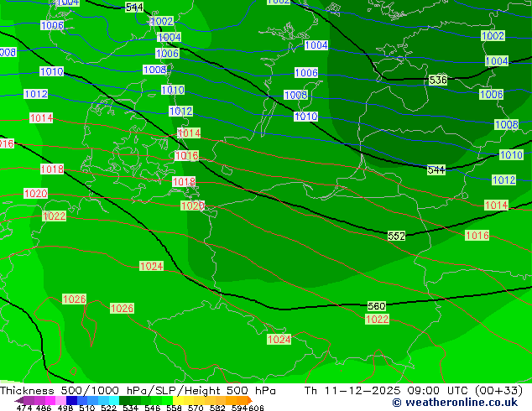The width and height of the screenshot is (532, 411).
Task: Click the legend value 474
Action: coord(24,408)
